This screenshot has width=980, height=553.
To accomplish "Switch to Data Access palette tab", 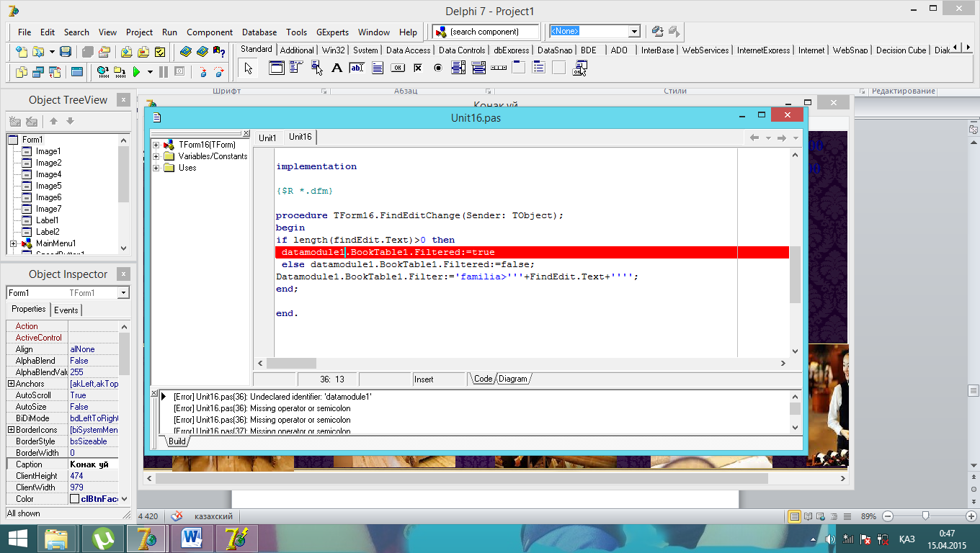I will click(x=408, y=50).
